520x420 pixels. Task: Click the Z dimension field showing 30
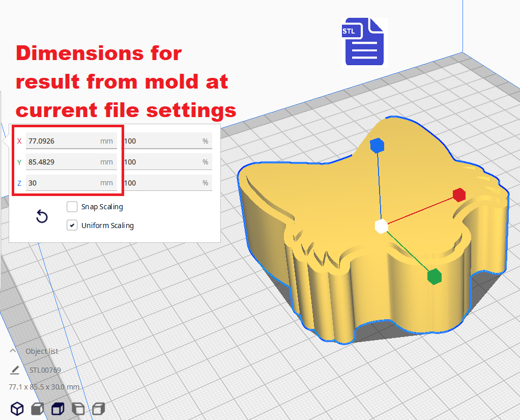(61, 183)
